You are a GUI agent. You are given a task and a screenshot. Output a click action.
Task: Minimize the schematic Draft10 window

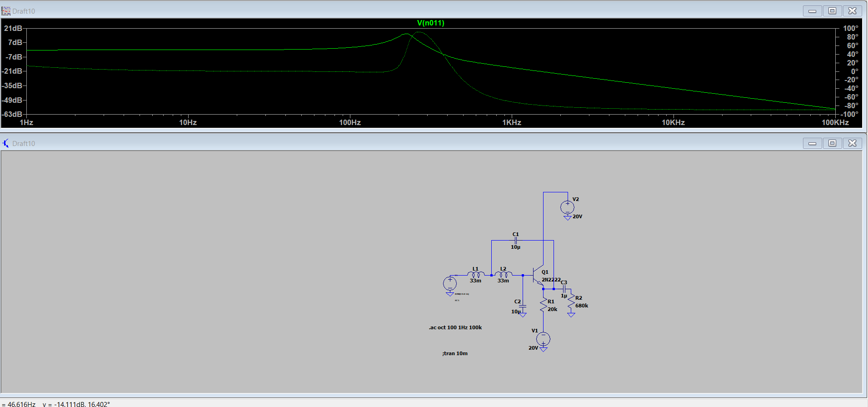point(812,143)
